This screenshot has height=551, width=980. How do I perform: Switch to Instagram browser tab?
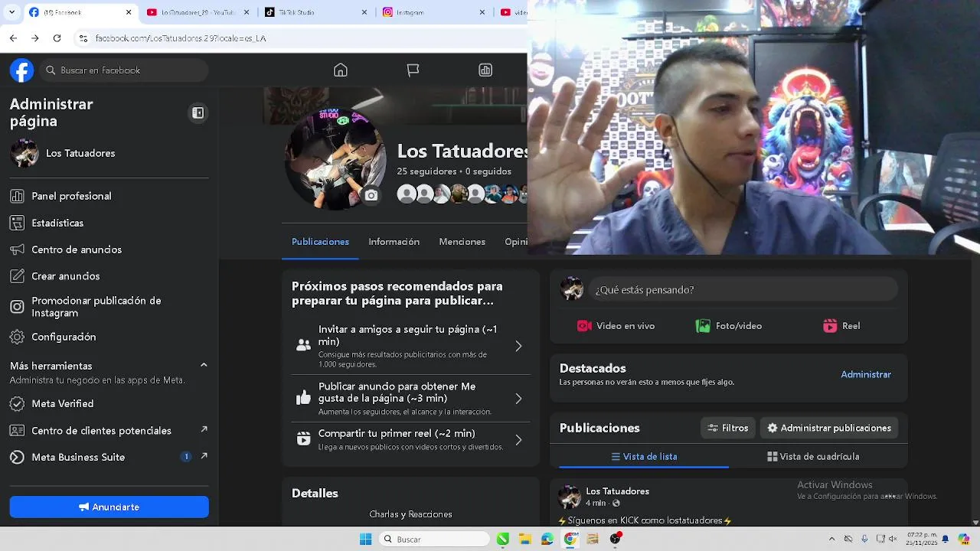(x=433, y=12)
